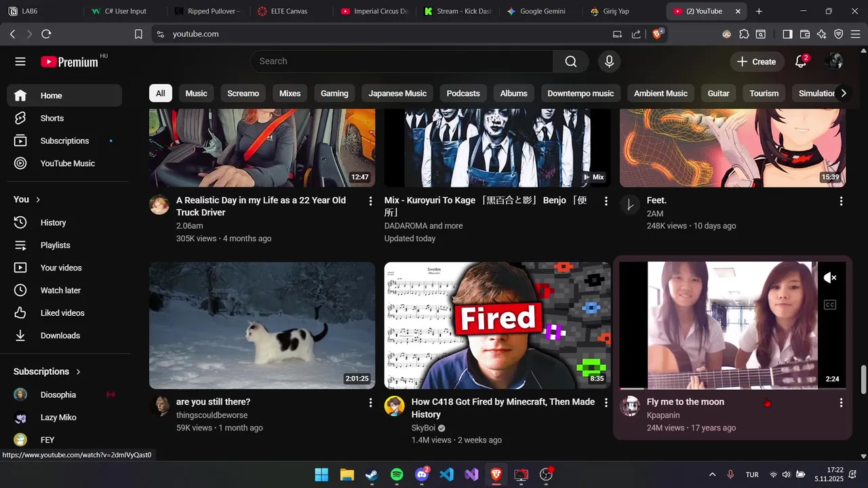Image resolution: width=868 pixels, height=488 pixels.
Task: Reload the current page
Action: point(46,34)
